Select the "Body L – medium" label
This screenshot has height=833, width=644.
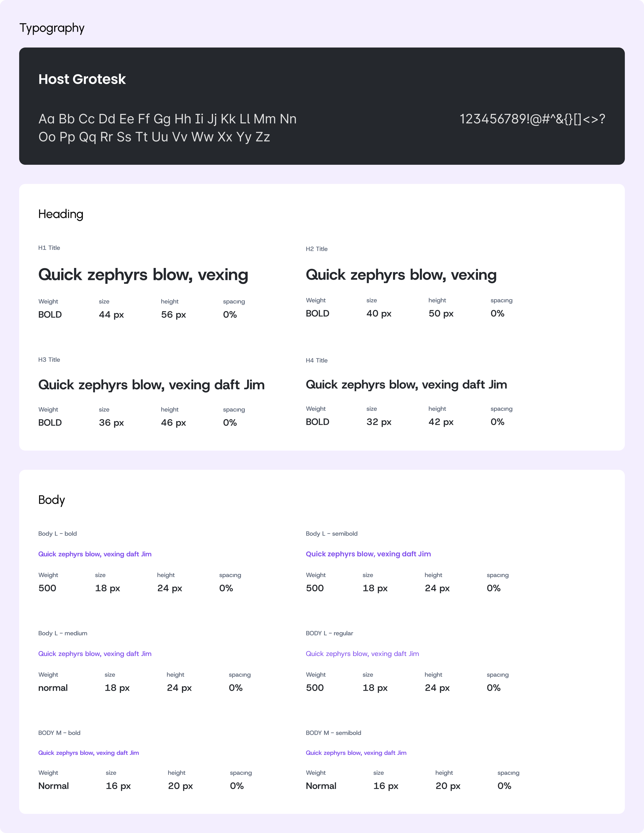(x=63, y=633)
